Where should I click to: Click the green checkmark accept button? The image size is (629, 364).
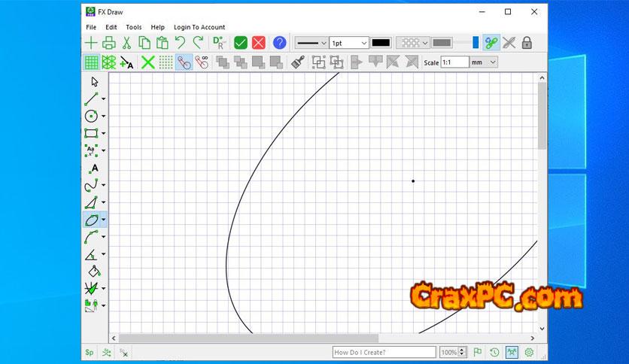[x=241, y=43]
